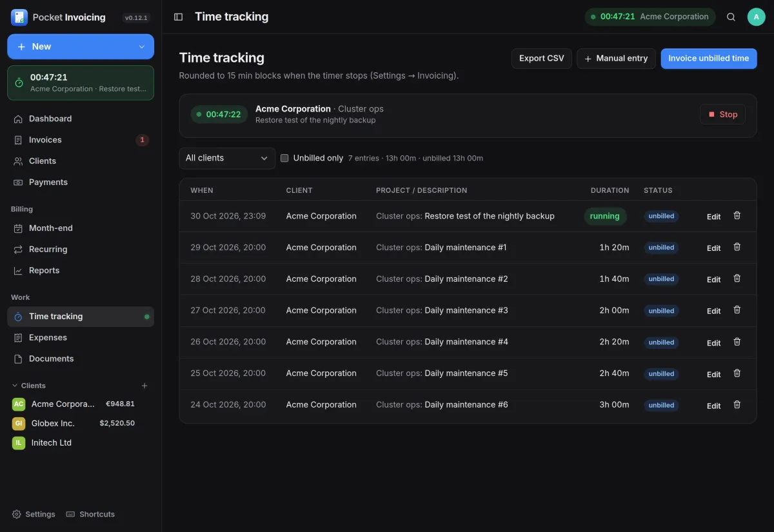Edit the Restore test of nightly backup entry
Image resolution: width=774 pixels, height=532 pixels.
[x=713, y=217]
